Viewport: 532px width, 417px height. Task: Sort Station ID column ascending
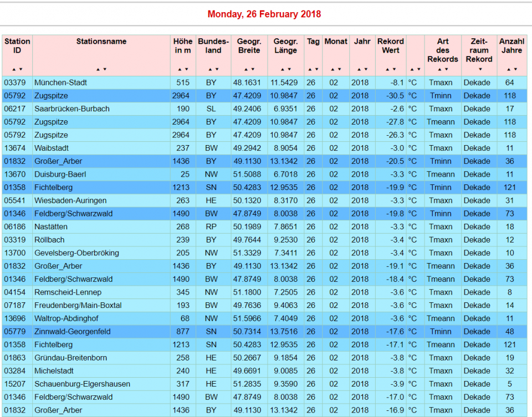(14, 69)
